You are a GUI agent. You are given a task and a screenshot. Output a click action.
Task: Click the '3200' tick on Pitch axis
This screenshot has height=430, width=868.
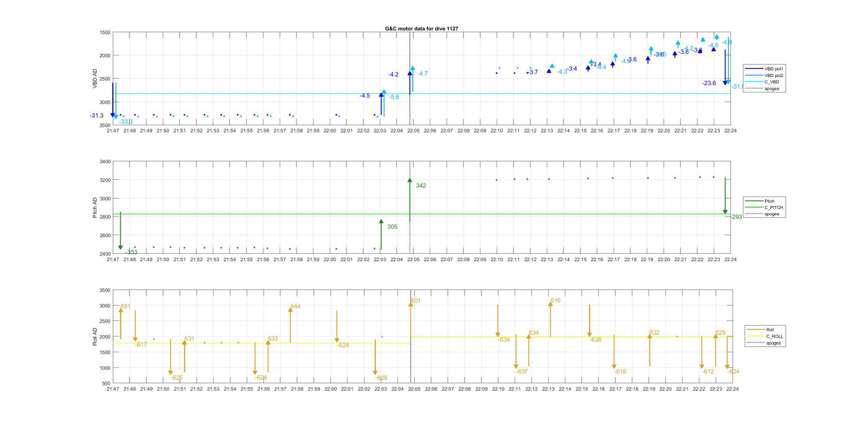tap(105, 180)
